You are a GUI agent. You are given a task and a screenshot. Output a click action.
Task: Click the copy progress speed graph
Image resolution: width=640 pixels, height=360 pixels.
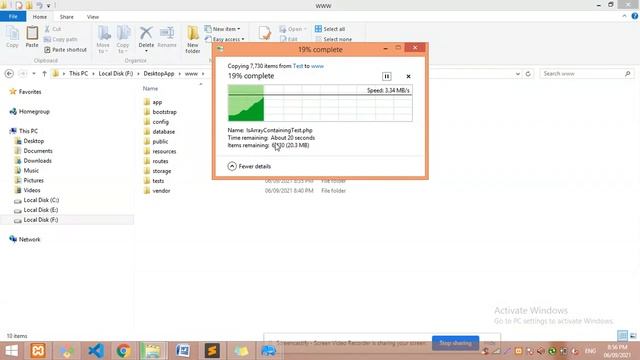coord(320,103)
